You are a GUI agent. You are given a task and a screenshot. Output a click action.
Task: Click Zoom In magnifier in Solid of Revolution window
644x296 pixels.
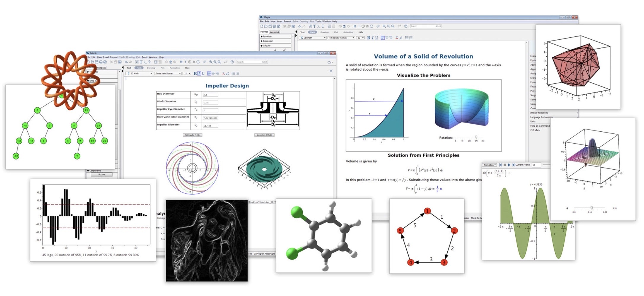[384, 26]
